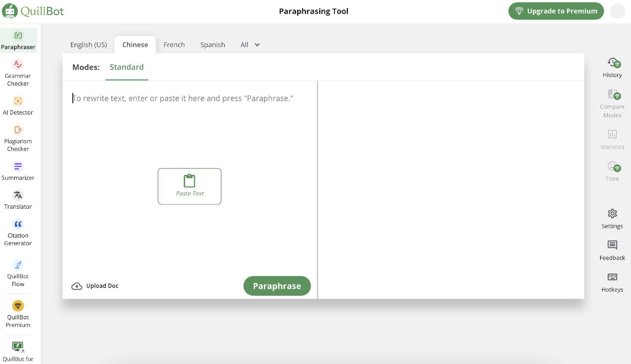Expand the All languages dropdown
Viewport: 631px width, 364px height.
tap(250, 45)
